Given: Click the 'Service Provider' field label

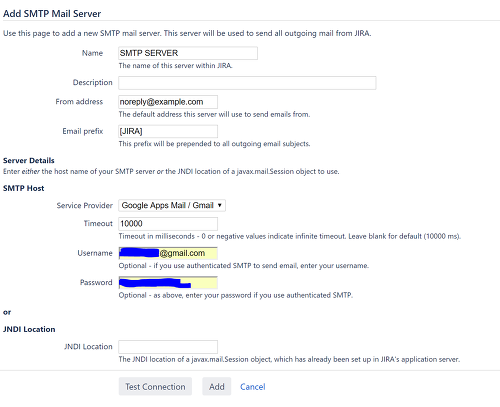Looking at the screenshot, I should (84, 205).
